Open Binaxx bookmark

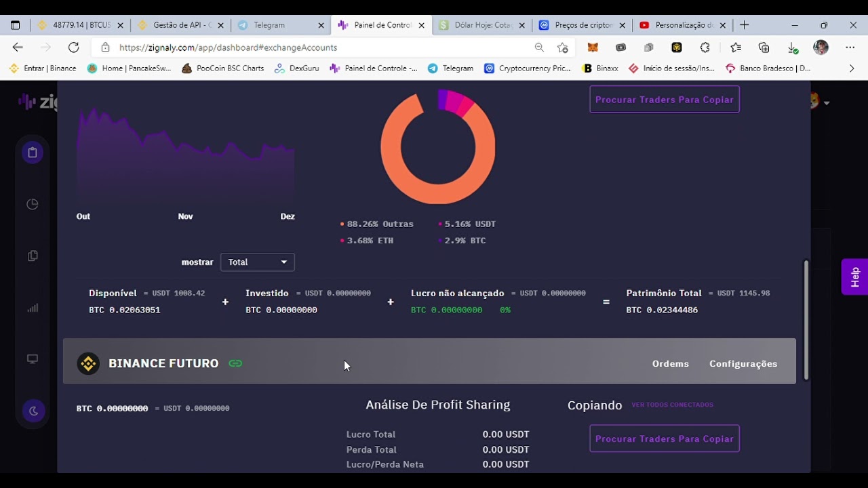coord(600,68)
